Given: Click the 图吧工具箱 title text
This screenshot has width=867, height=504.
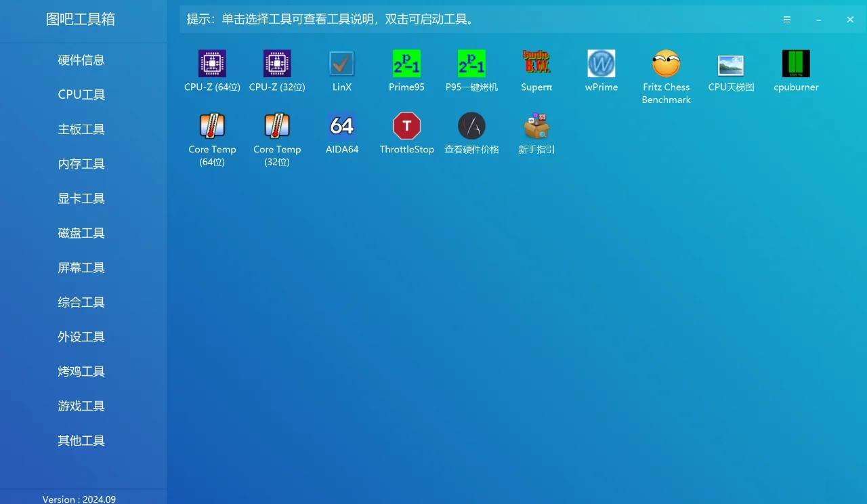Looking at the screenshot, I should pyautogui.click(x=81, y=19).
